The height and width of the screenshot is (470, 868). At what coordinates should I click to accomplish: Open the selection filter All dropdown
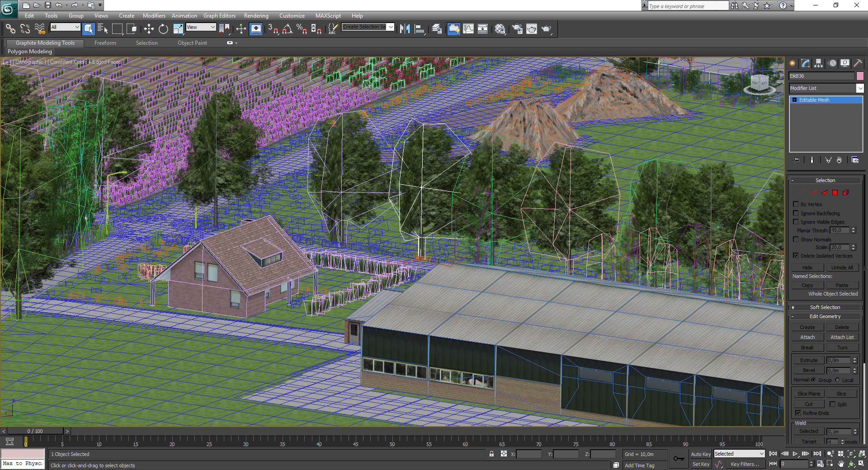(65, 27)
